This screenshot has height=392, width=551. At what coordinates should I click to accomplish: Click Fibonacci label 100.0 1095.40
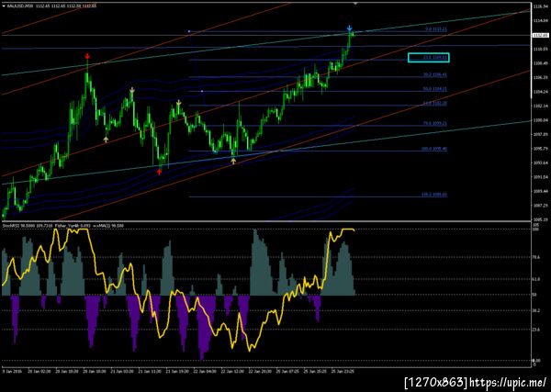434,149
